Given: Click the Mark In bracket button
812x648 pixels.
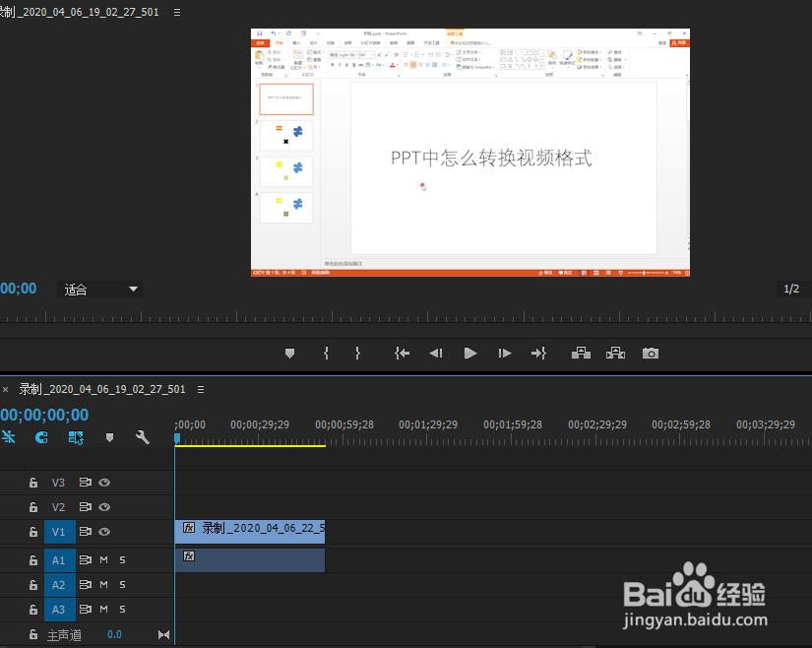Looking at the screenshot, I should coord(326,354).
